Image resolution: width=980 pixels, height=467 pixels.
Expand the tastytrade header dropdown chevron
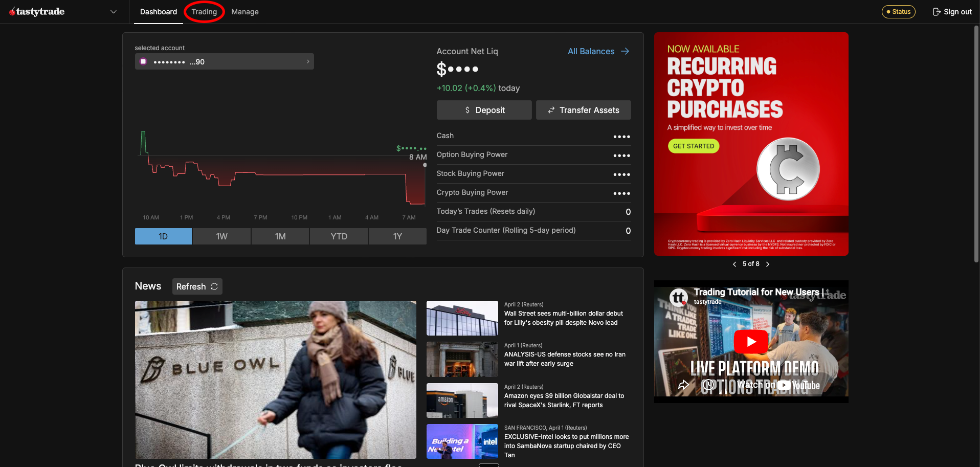tap(114, 12)
